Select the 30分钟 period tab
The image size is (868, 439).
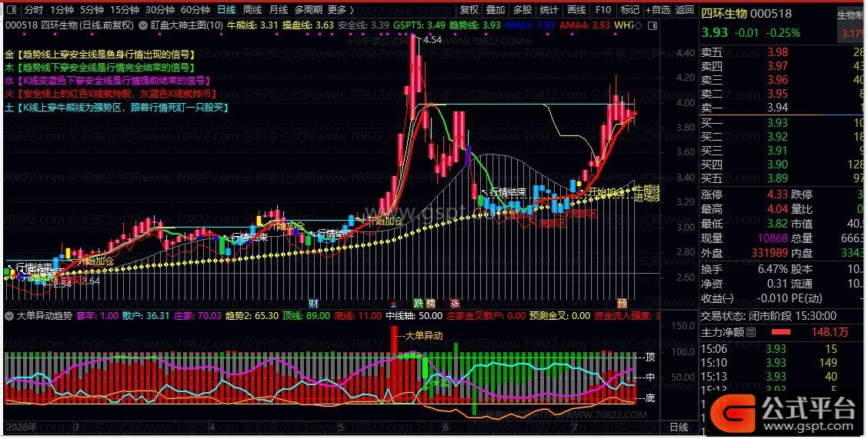[x=159, y=9]
